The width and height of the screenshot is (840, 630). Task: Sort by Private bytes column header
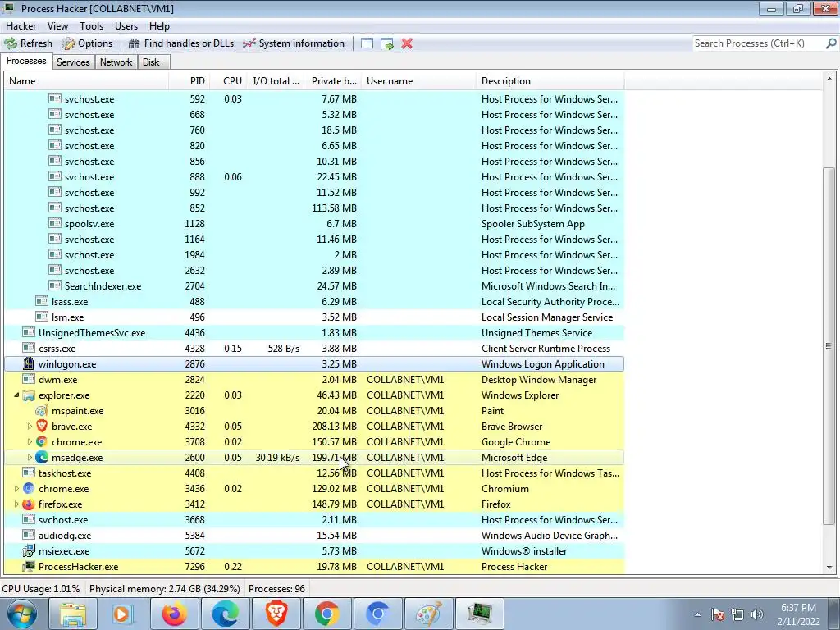[x=333, y=81]
